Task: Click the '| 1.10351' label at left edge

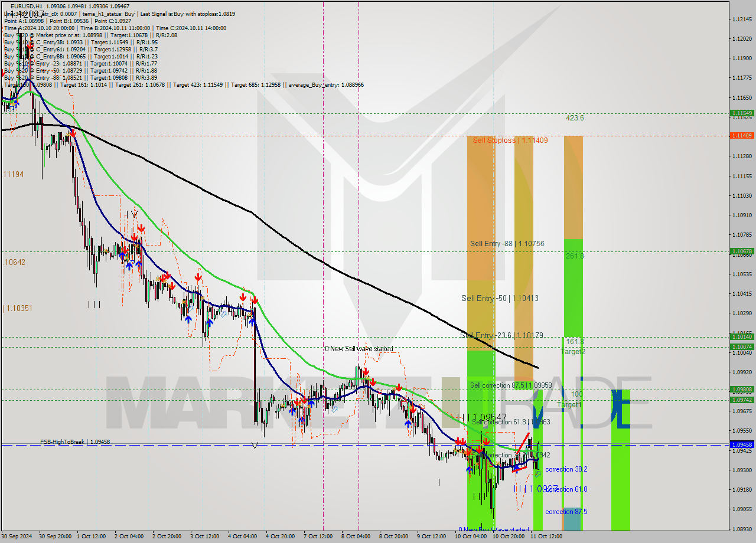Action: pos(18,308)
